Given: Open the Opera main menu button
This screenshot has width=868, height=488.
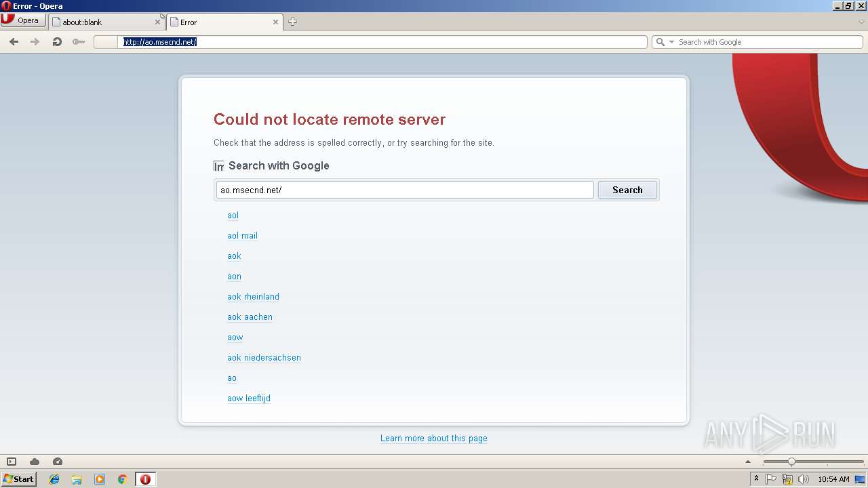Looking at the screenshot, I should click(x=23, y=20).
